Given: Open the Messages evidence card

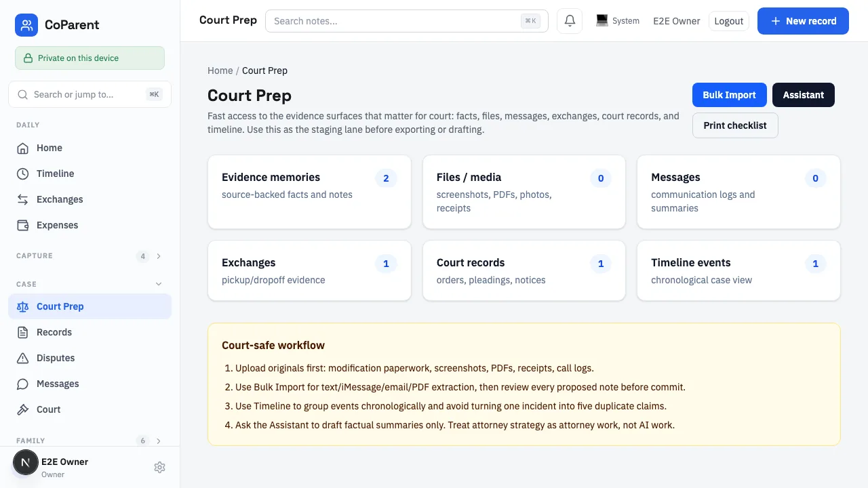Looking at the screenshot, I should [x=738, y=192].
